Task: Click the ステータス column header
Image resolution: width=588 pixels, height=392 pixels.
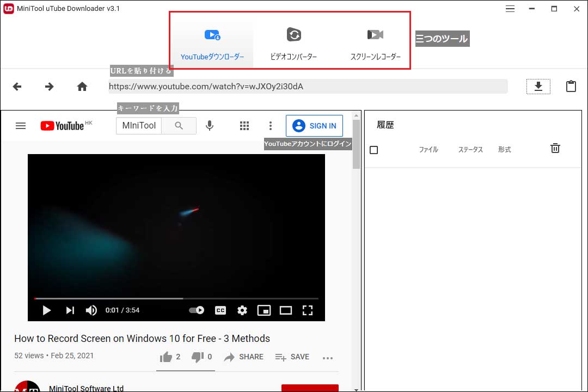Action: pyautogui.click(x=470, y=150)
